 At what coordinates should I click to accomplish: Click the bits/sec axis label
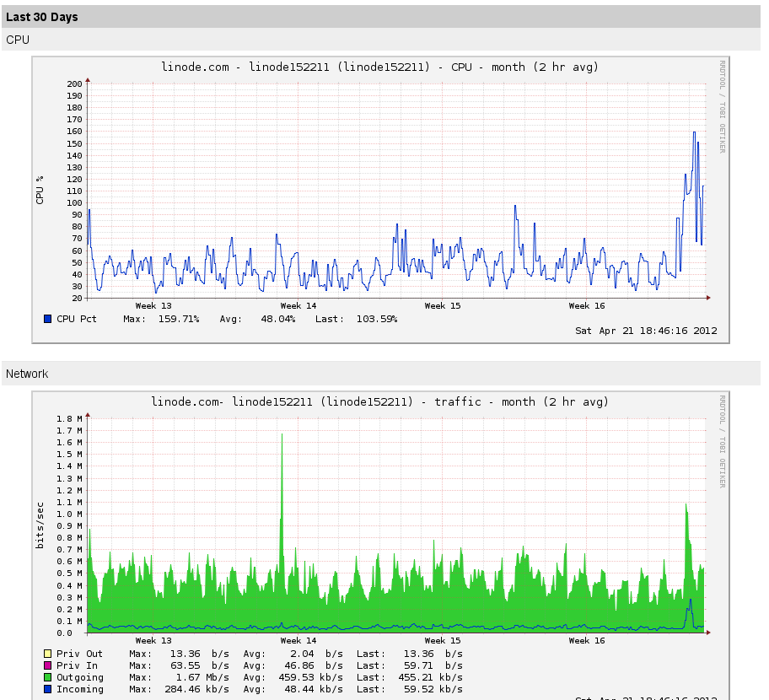[x=40, y=525]
